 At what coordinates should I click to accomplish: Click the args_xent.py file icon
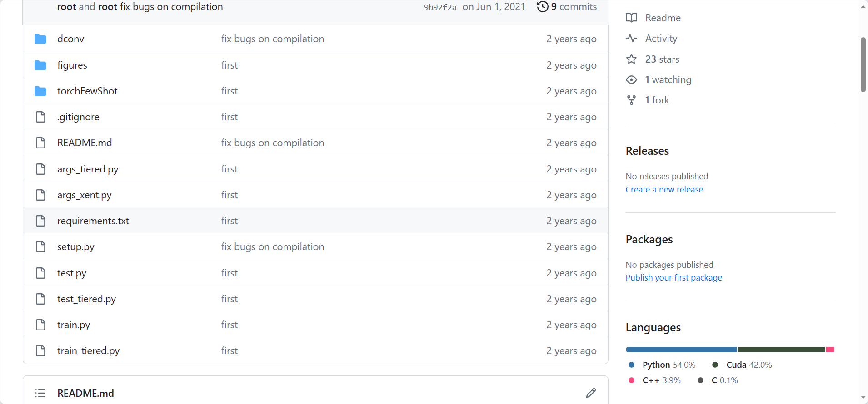[40, 195]
